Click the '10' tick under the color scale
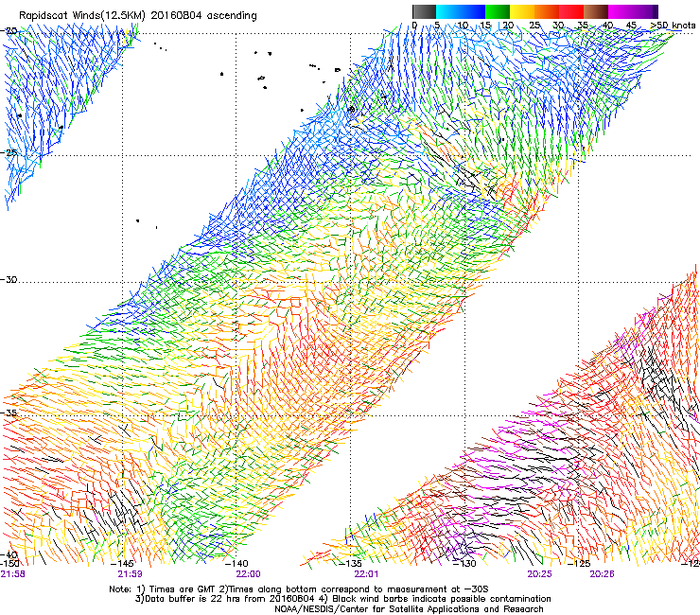The image size is (700, 615). [463, 26]
